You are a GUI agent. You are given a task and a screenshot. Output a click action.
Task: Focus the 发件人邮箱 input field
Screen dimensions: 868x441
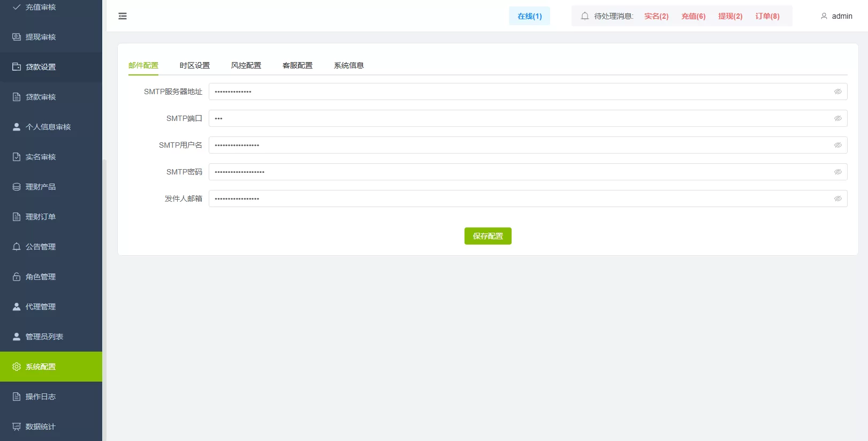coord(528,199)
